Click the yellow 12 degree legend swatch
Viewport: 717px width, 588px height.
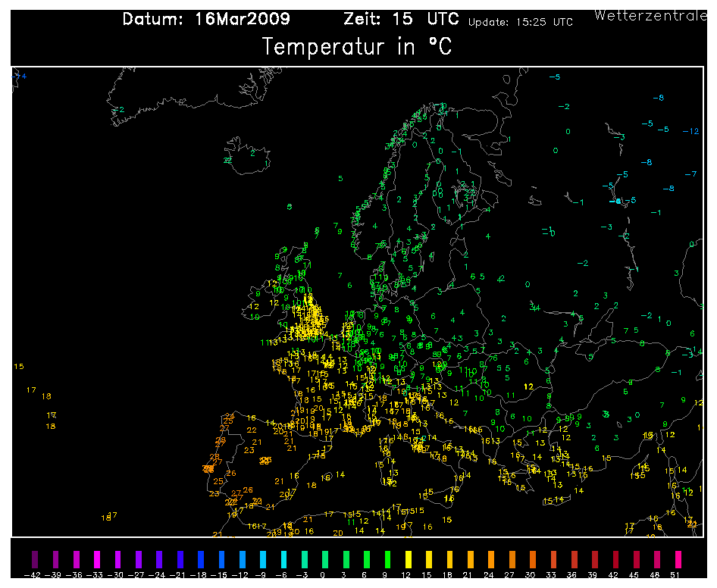coord(408,559)
